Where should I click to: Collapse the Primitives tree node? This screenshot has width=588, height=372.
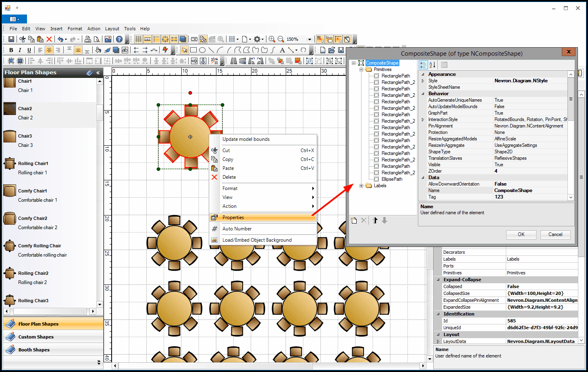click(x=362, y=69)
